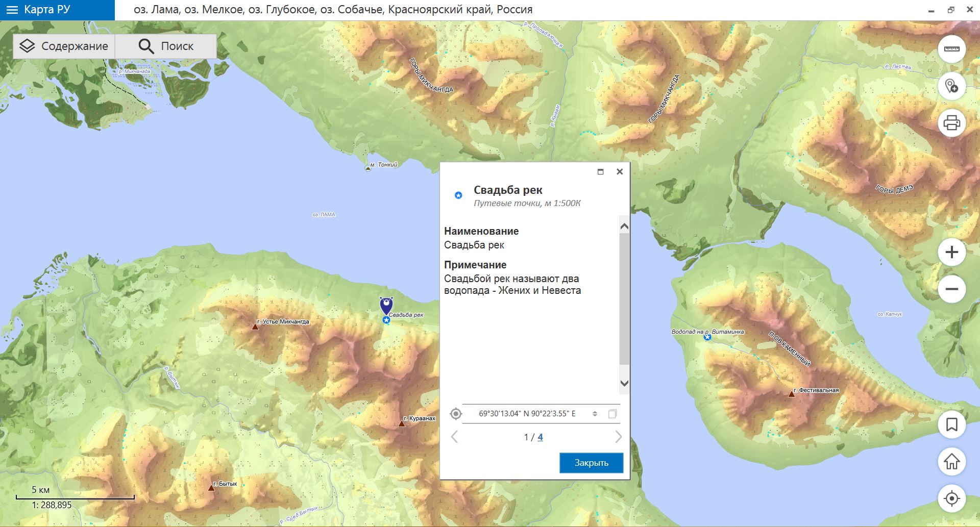The height and width of the screenshot is (527, 980).
Task: Open the Содержание layers panel
Action: 64,46
